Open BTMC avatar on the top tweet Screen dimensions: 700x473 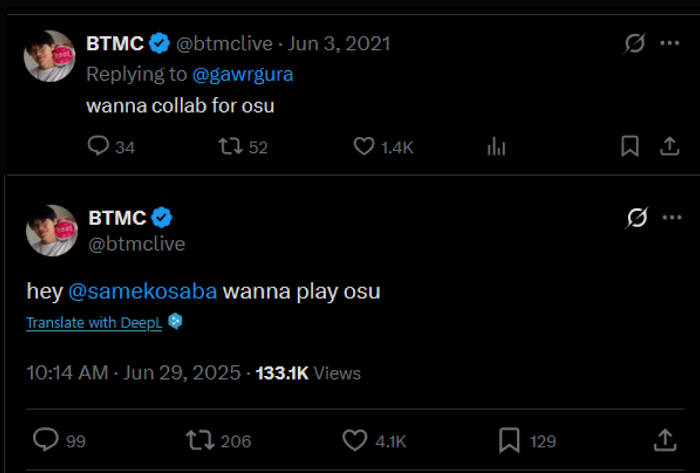[x=50, y=56]
